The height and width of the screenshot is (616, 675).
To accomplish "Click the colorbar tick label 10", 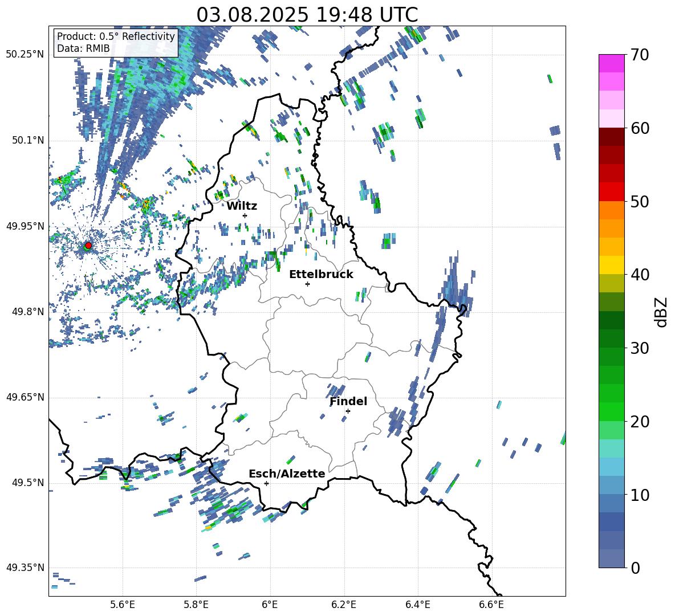I will (640, 495).
